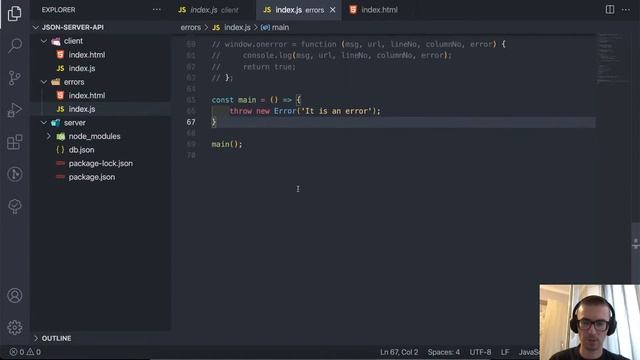Open the Accounts icon
Image resolution: width=640 pixels, height=360 pixels.
[x=15, y=295]
